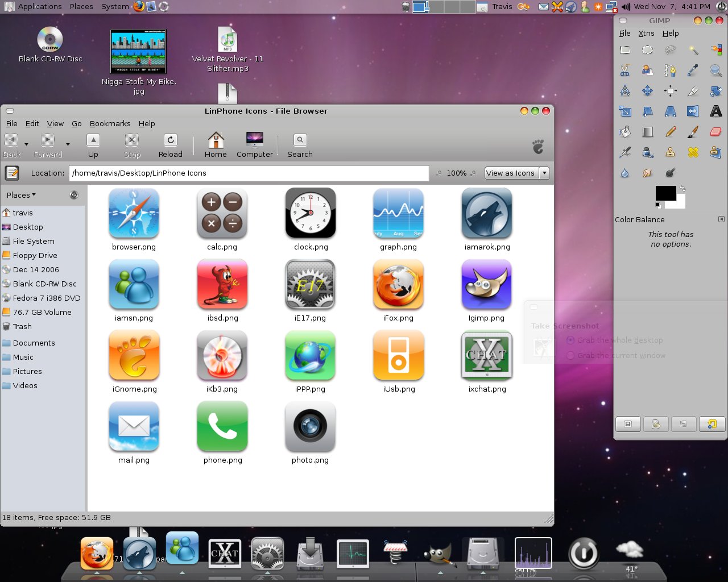Open Computer toolbar button

coord(255,145)
